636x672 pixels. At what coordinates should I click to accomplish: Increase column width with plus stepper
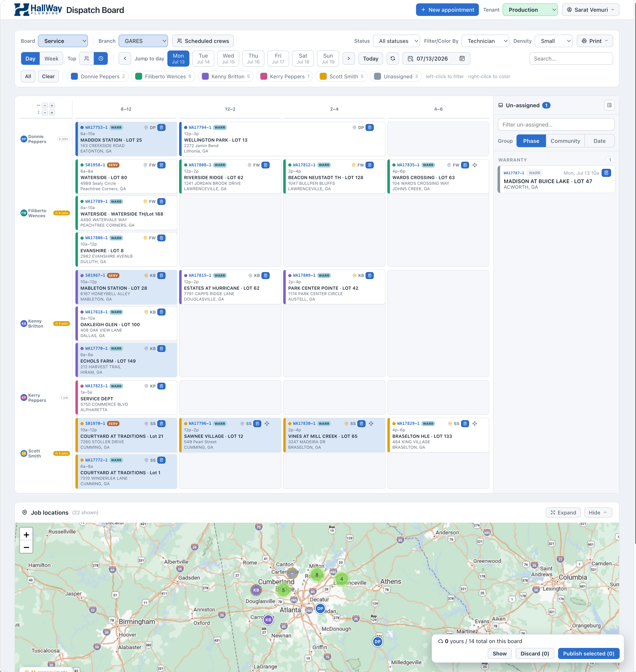pos(52,105)
